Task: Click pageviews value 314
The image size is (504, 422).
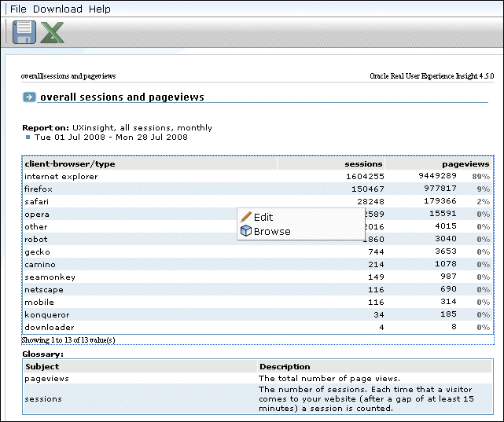Action: tap(448, 301)
